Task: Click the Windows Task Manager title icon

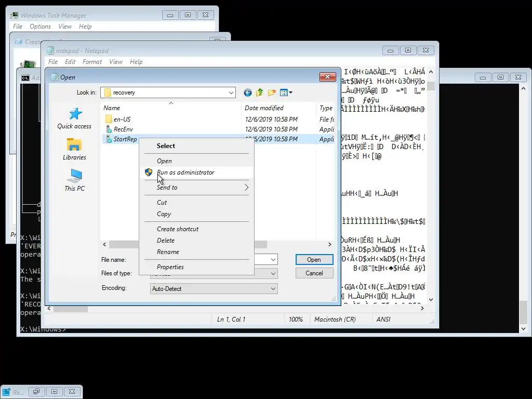Action: pyautogui.click(x=14, y=15)
